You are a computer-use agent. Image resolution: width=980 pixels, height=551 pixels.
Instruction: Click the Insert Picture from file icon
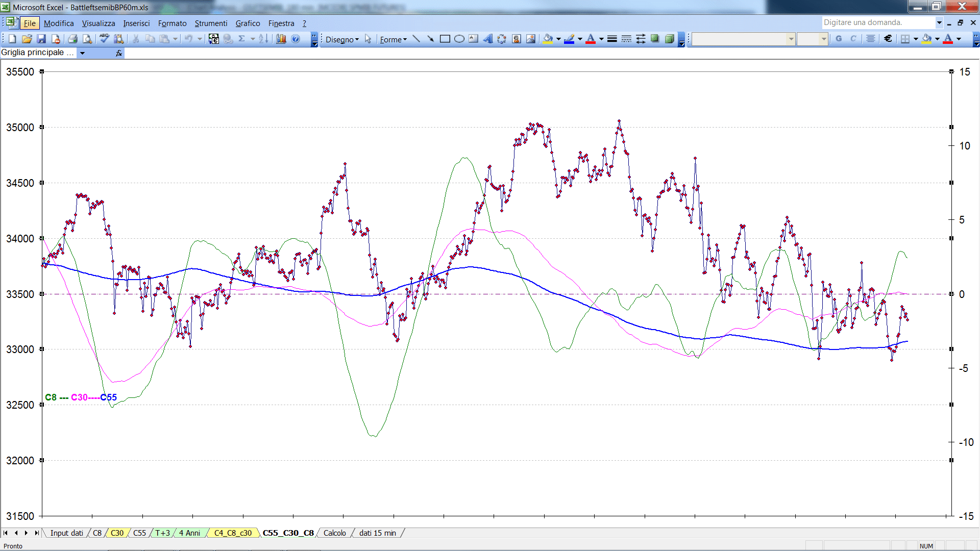point(531,39)
